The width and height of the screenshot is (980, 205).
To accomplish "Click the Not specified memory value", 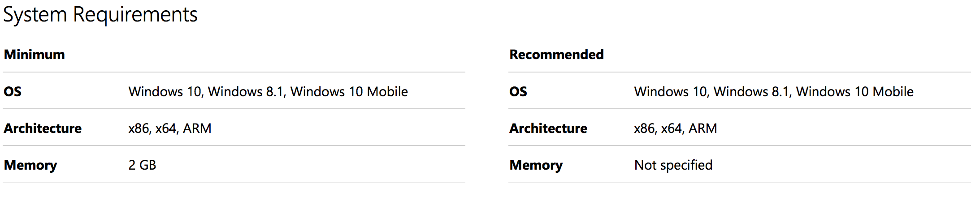I will [673, 166].
